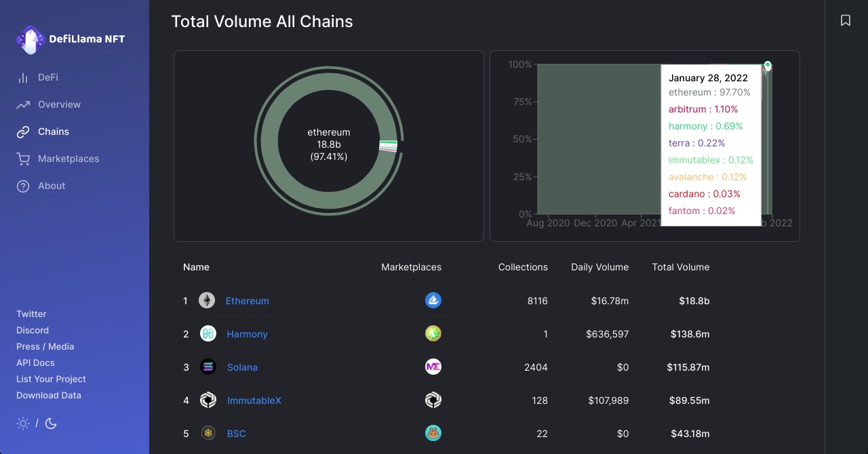Click the bookmark icon
This screenshot has width=868, height=454.
846,20
